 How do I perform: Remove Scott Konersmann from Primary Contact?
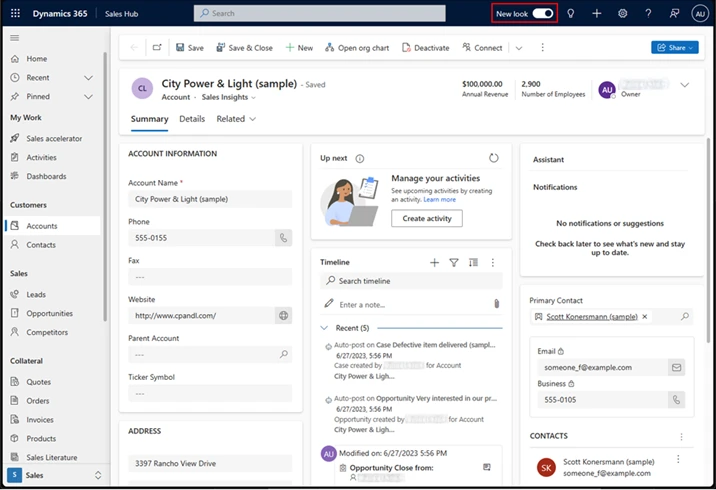[645, 316]
